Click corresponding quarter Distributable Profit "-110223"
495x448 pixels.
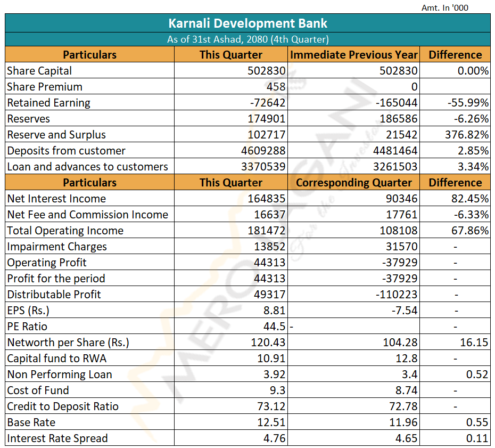click(397, 295)
